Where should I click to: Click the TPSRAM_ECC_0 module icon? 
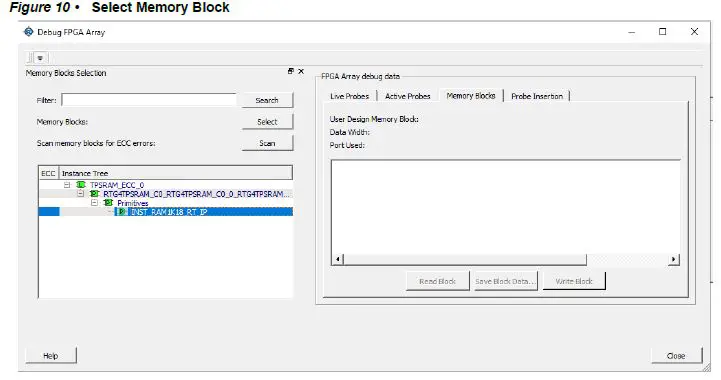point(81,185)
